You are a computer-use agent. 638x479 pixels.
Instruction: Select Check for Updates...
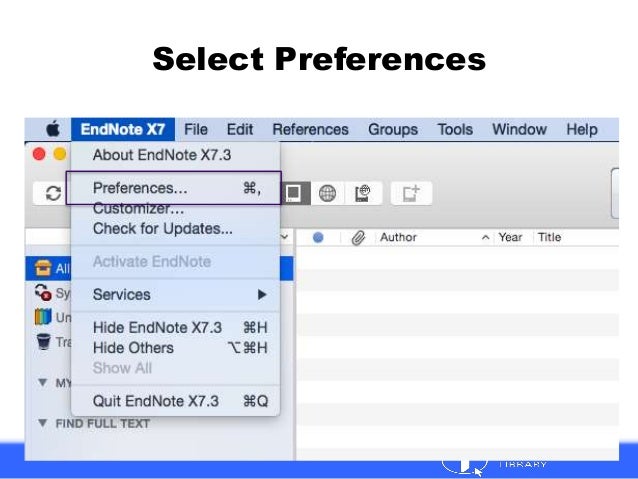(175, 229)
